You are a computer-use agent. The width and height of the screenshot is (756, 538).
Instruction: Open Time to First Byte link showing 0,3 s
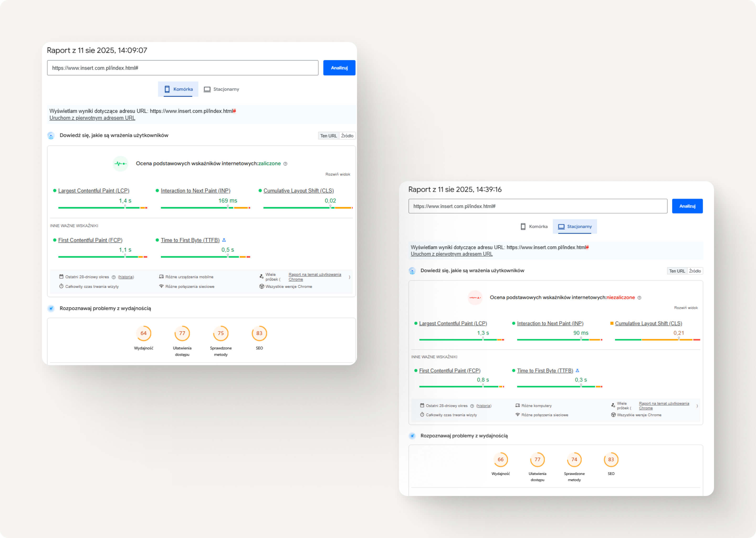coord(545,371)
